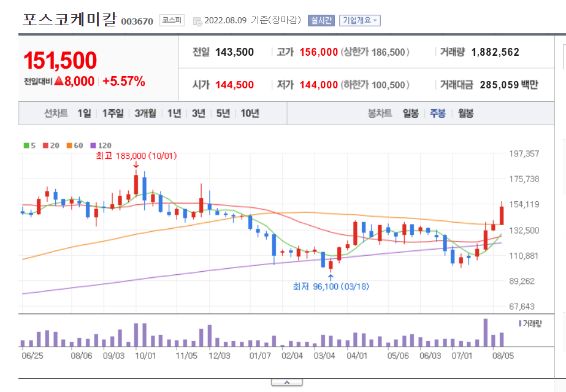566x392 pixels.
Task: Collapse the chart with the bottom up-arrow
Action: click(x=287, y=382)
